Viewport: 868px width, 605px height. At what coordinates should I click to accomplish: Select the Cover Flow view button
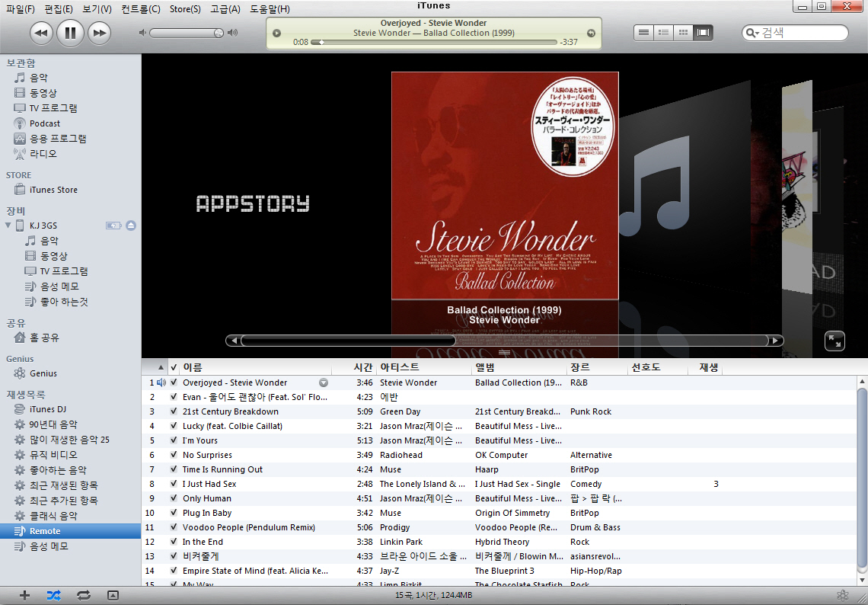703,33
